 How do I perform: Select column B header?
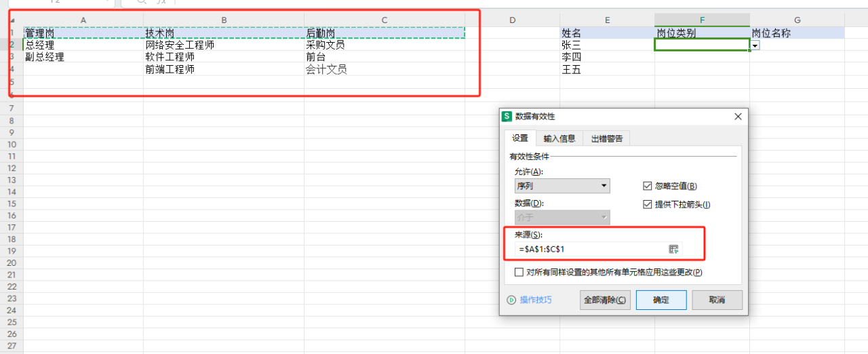coord(224,20)
